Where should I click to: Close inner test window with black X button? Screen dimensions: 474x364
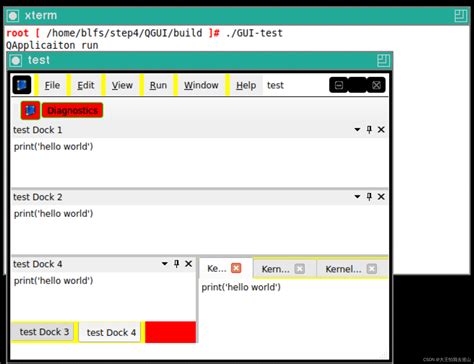click(376, 85)
